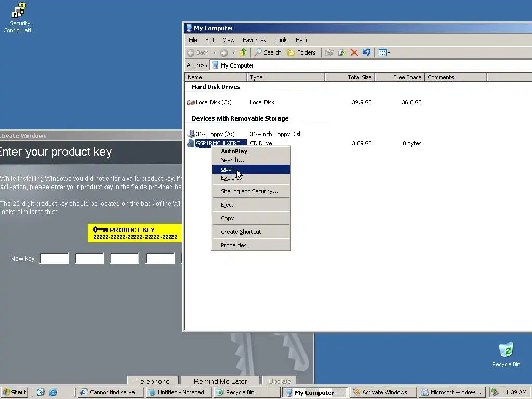532x399 pixels.
Task: Open the Security Configuration desktop shortcut
Action: click(20, 18)
